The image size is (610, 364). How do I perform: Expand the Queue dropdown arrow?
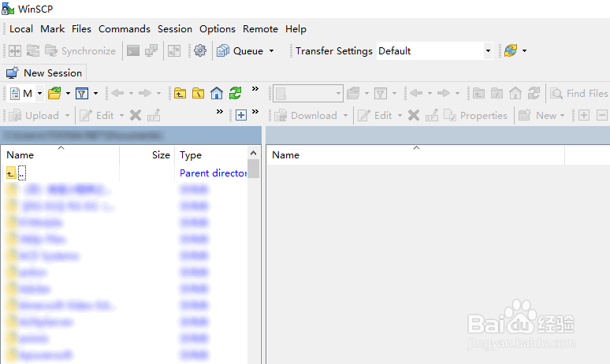coord(272,50)
